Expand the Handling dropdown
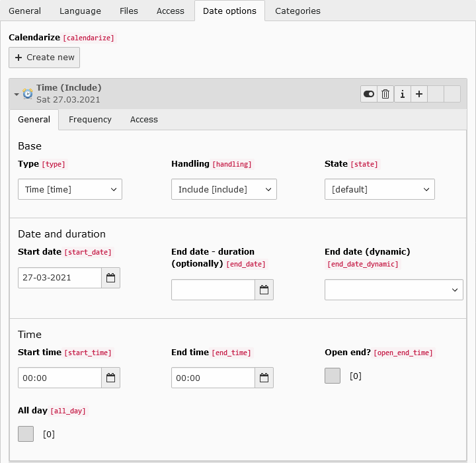Screen dimensions: 476x463 click(x=223, y=189)
